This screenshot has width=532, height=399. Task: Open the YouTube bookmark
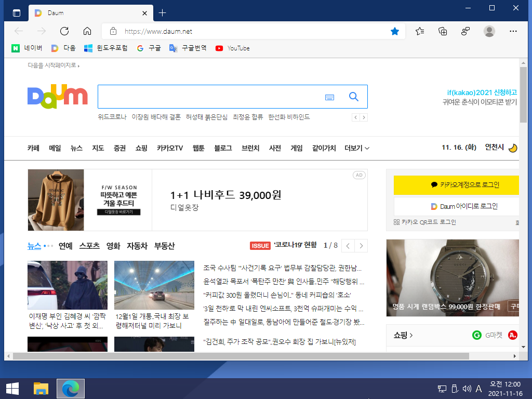point(232,48)
